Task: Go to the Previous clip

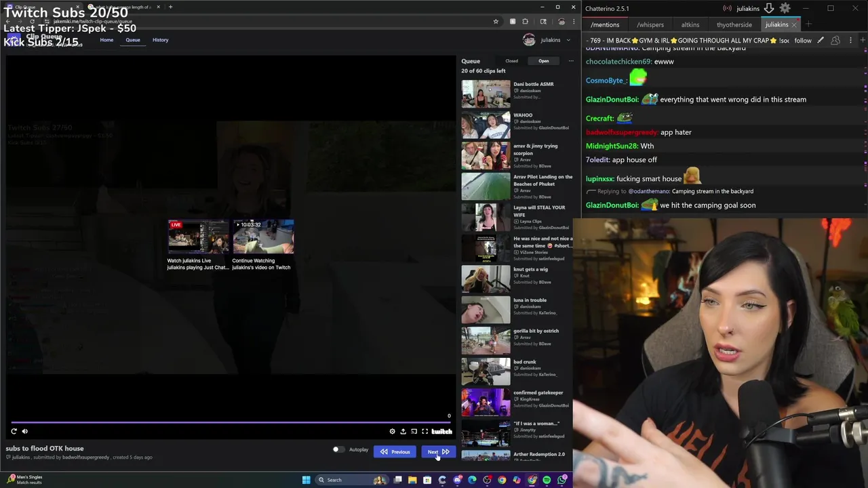Action: [x=395, y=451]
